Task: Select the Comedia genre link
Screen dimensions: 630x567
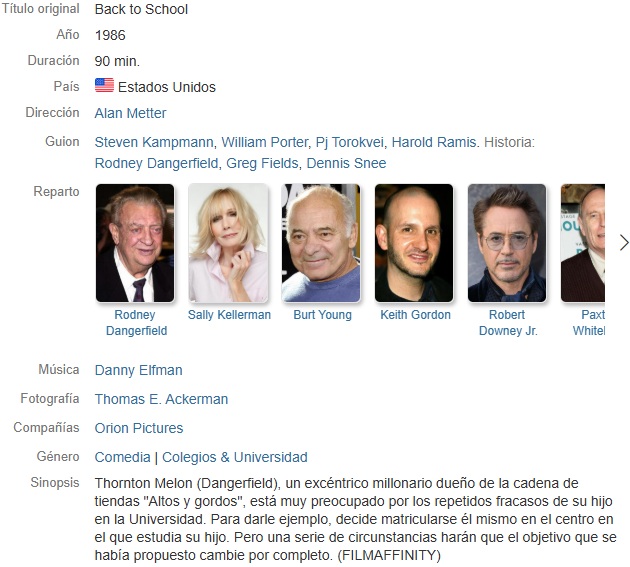Action: click(123, 457)
